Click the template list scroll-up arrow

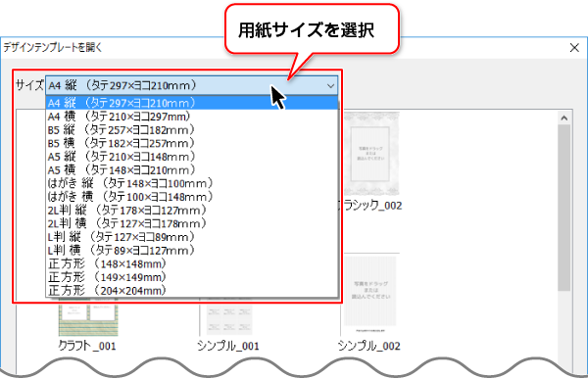(564, 118)
